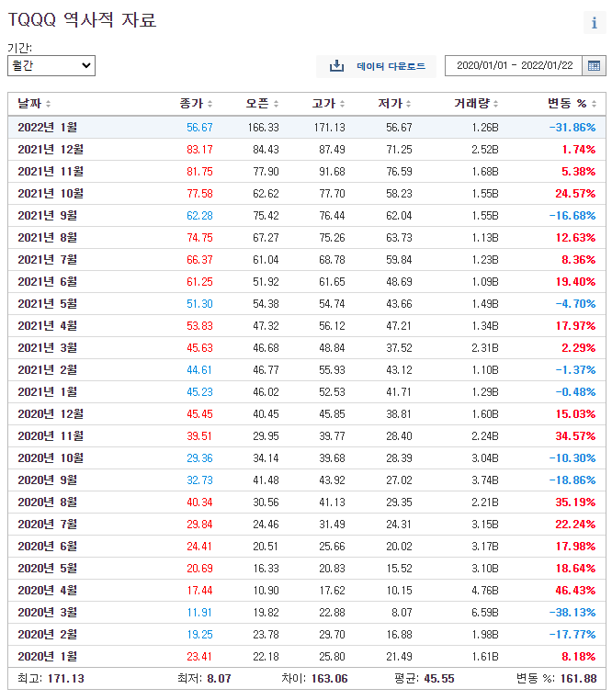Select the 2021년 1월 row date
This screenshot has height=700, width=612.
coord(48,392)
